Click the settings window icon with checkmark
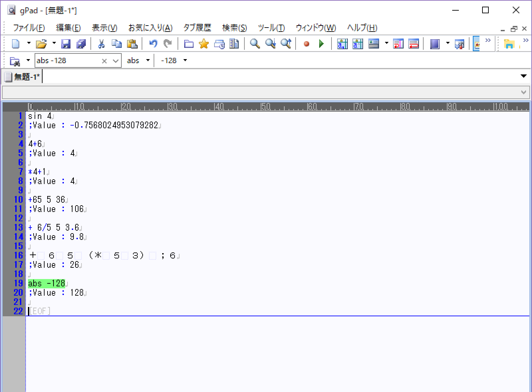 tap(460, 44)
